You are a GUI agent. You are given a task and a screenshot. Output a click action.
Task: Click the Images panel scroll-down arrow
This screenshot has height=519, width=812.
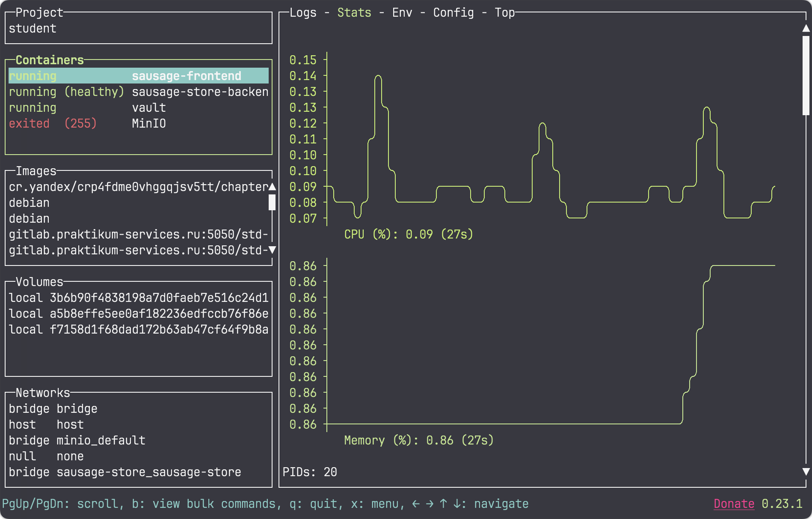[x=272, y=250]
